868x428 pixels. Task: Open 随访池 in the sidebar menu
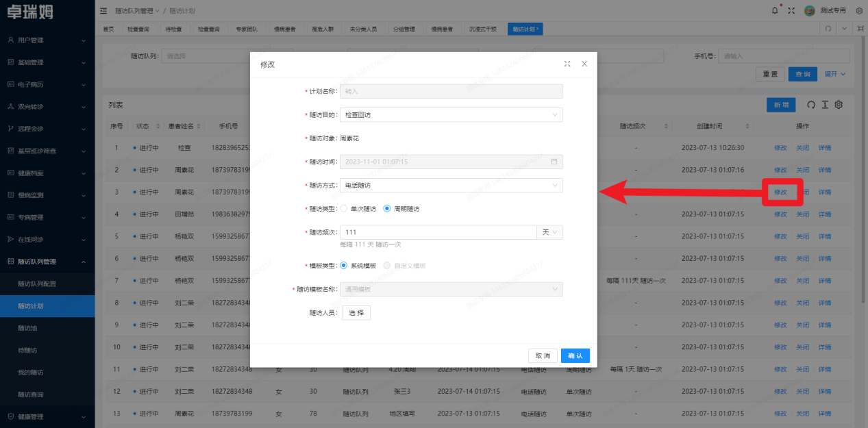pos(27,328)
